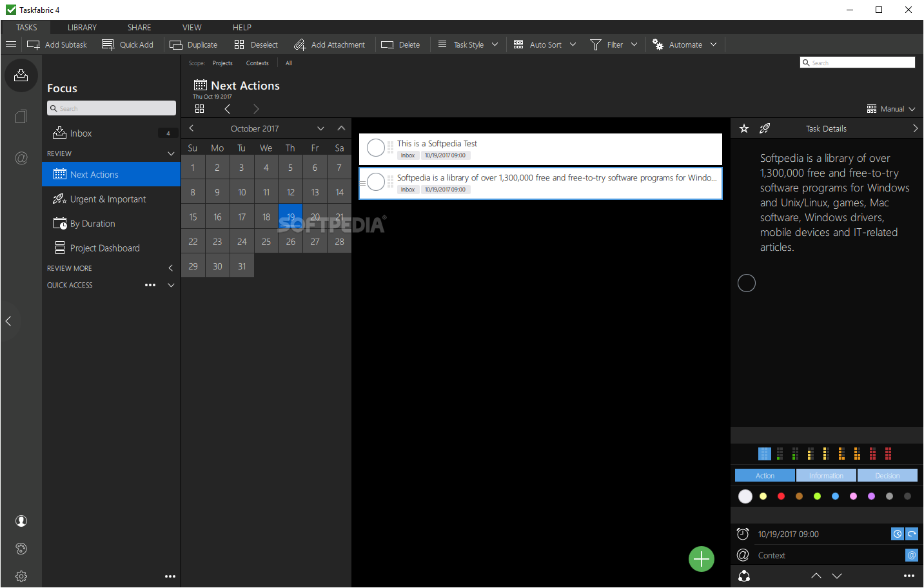Select Action task type
Screen dimensions: 924x588
(765, 476)
